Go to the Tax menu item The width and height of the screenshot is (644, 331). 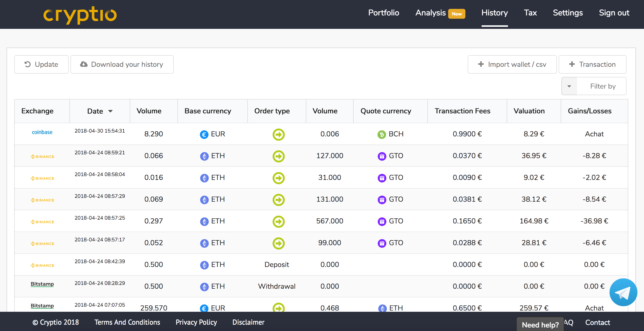(x=530, y=13)
